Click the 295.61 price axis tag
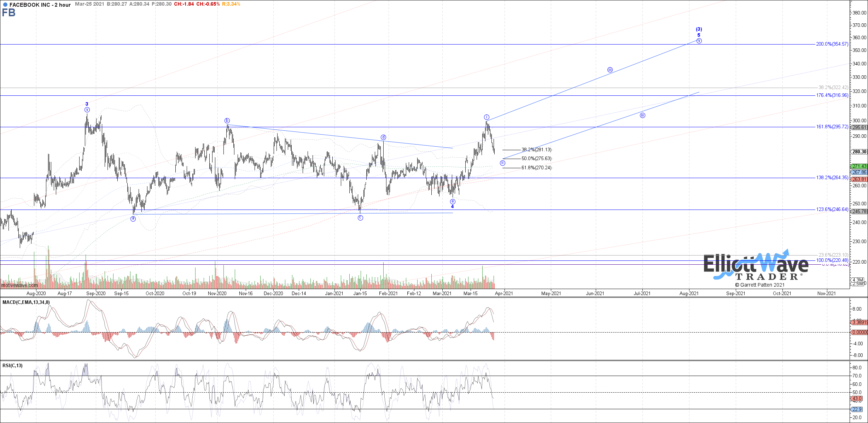 coord(859,128)
